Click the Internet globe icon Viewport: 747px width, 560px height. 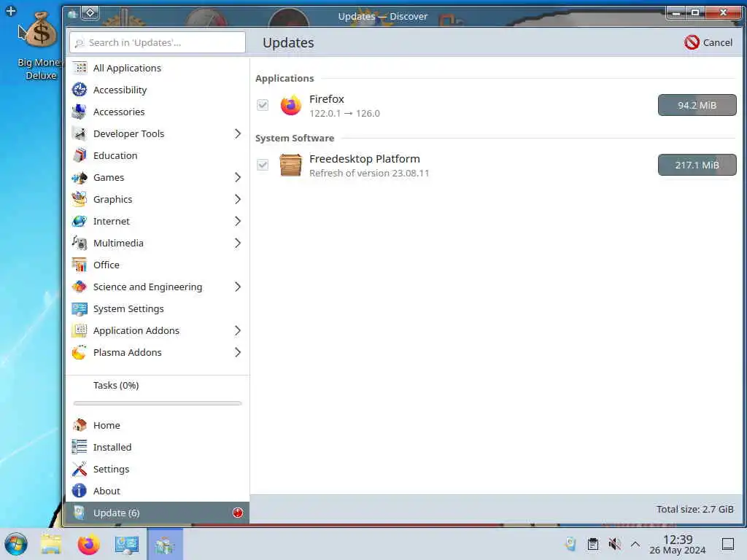coord(80,221)
